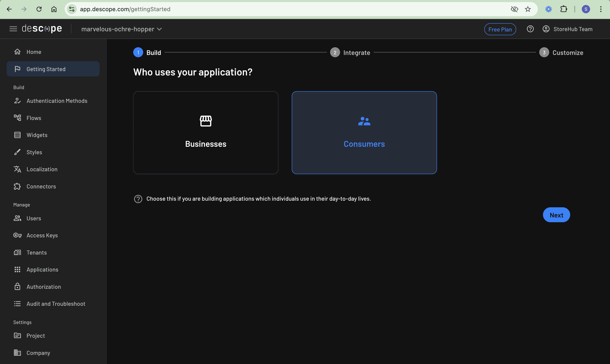Click the Styles brush icon
This screenshot has width=610, height=364.
coord(17,152)
